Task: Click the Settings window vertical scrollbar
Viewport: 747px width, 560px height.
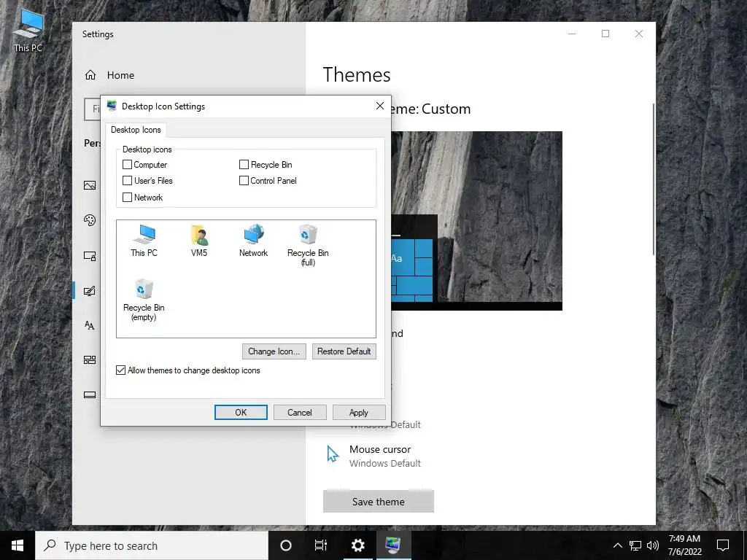Action: [x=654, y=179]
